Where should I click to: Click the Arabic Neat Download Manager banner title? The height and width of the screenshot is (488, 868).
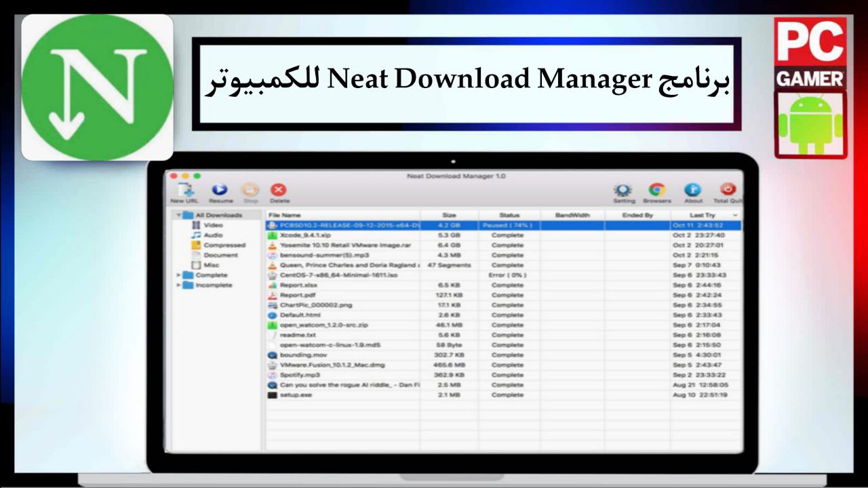pyautogui.click(x=467, y=80)
